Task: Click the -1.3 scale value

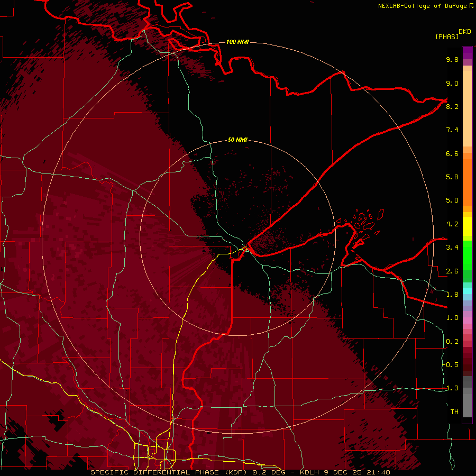Action: point(451,388)
